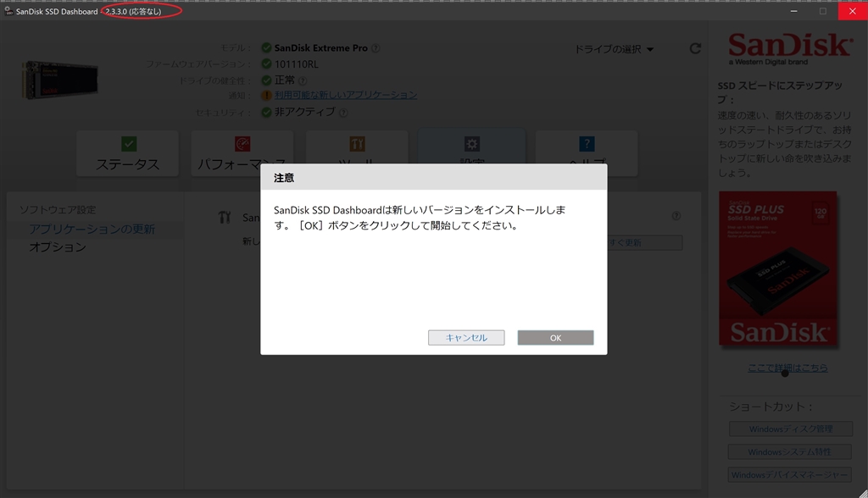This screenshot has height=498, width=868.
Task: Click the SSD drive thumbnail image
Action: click(60, 80)
